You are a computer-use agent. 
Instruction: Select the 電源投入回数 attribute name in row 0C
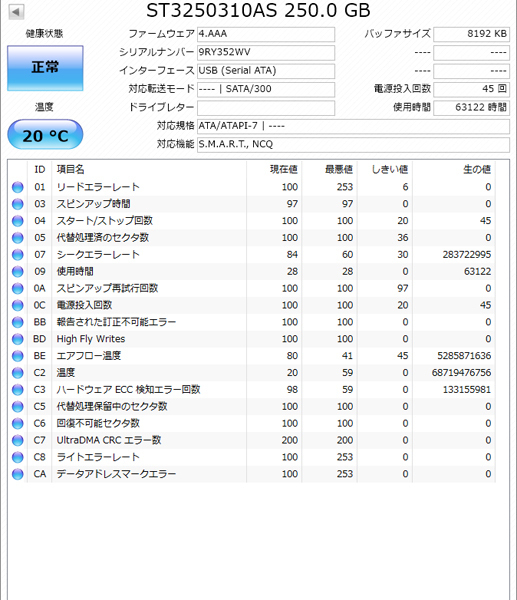84,305
